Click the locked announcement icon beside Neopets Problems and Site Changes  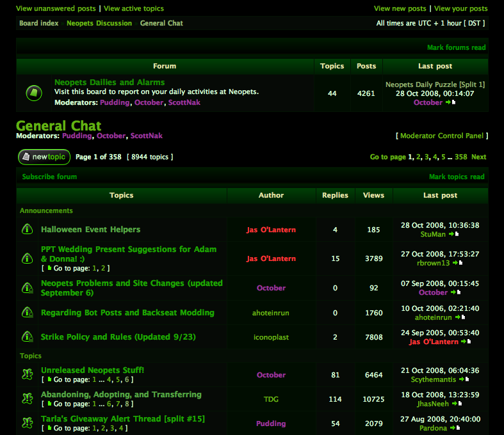(28, 288)
